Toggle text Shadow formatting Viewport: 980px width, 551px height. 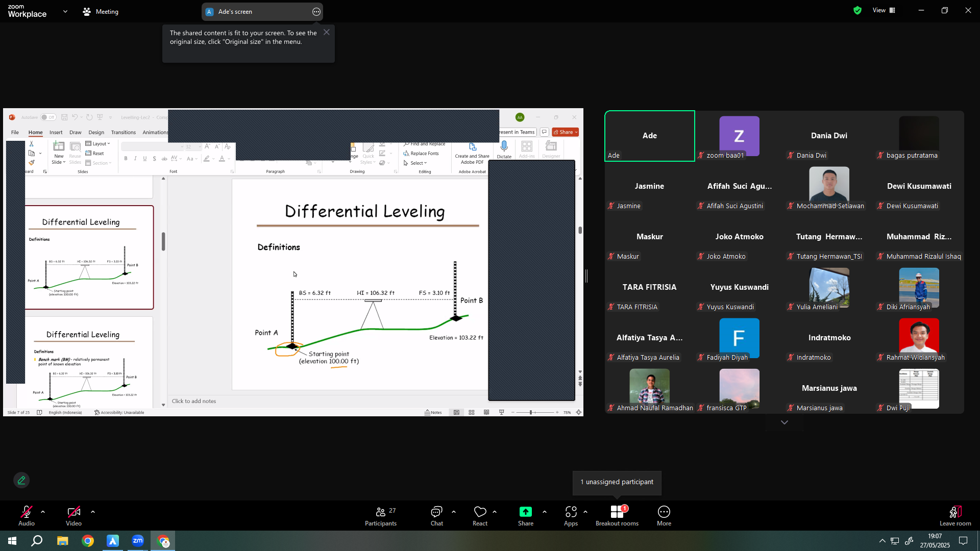[154, 159]
